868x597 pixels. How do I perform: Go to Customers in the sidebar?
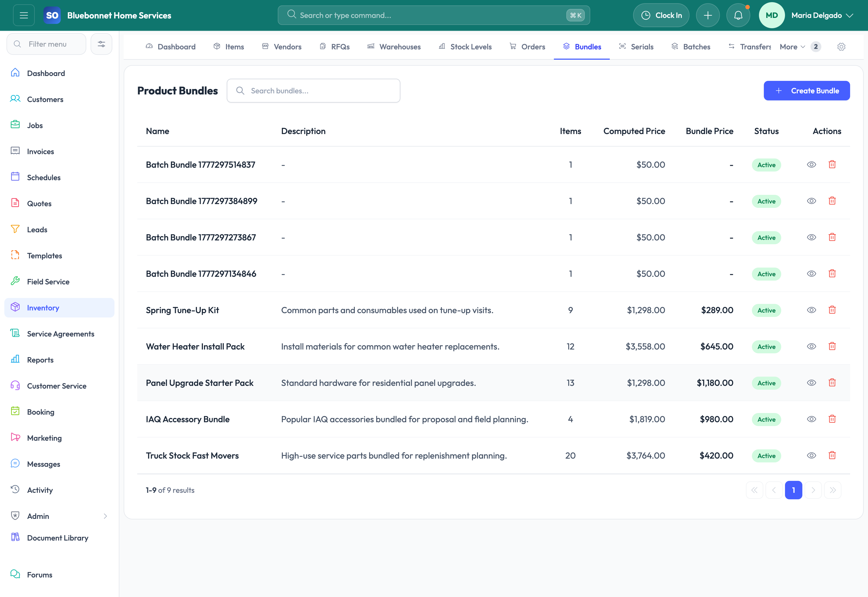(59, 99)
